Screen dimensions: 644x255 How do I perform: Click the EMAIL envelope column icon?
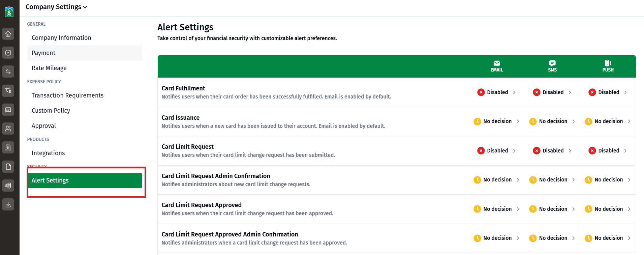(x=497, y=63)
